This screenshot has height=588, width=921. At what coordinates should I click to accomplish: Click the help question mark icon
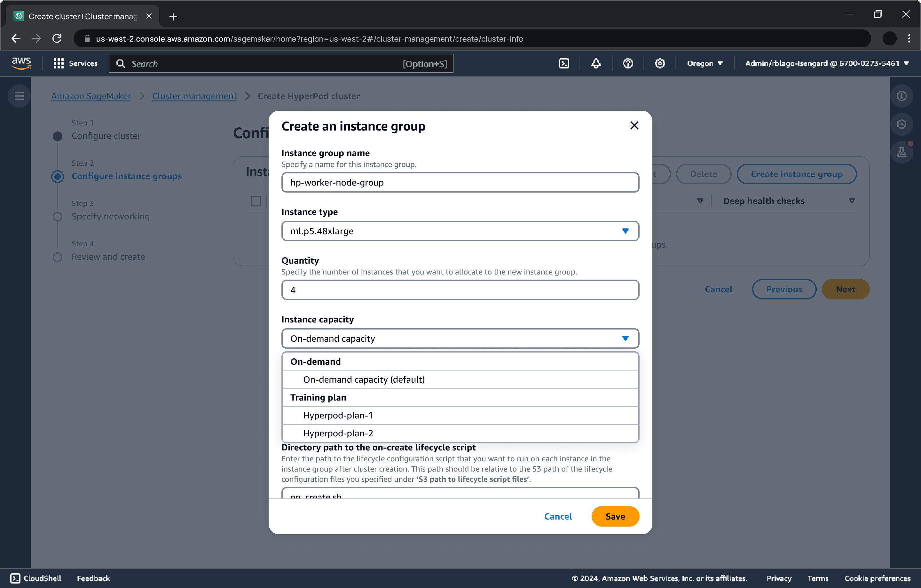click(628, 63)
